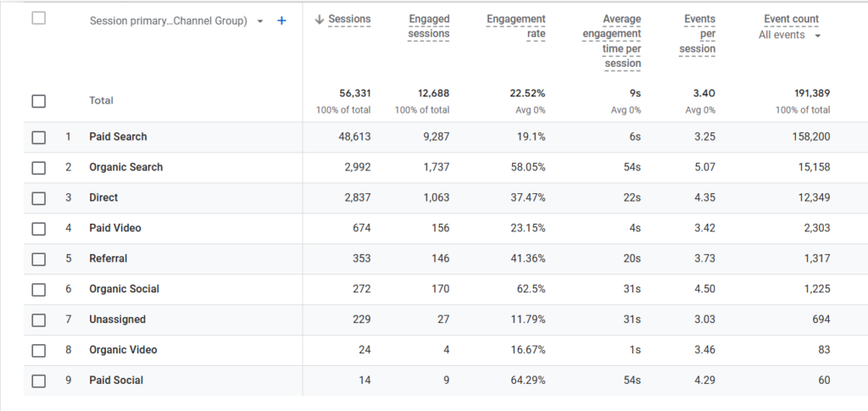Open the Session primary Channel Group dropdown
This screenshot has height=411, width=868.
(x=176, y=21)
